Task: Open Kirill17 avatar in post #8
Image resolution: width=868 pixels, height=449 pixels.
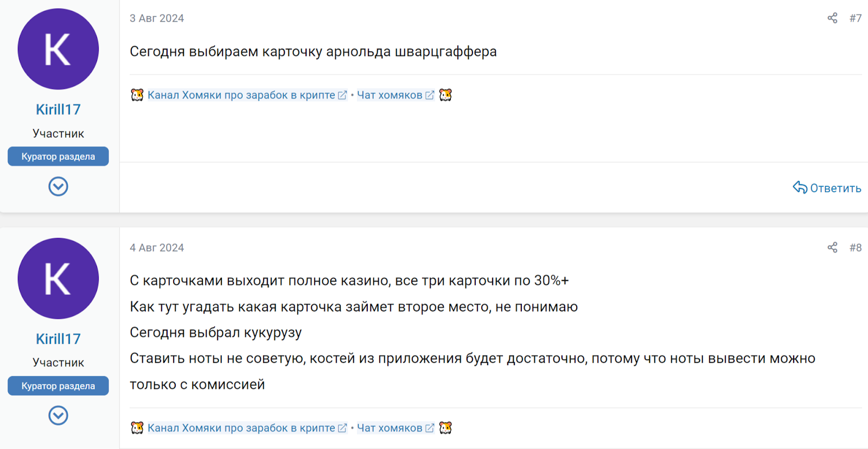Action: 58,279
